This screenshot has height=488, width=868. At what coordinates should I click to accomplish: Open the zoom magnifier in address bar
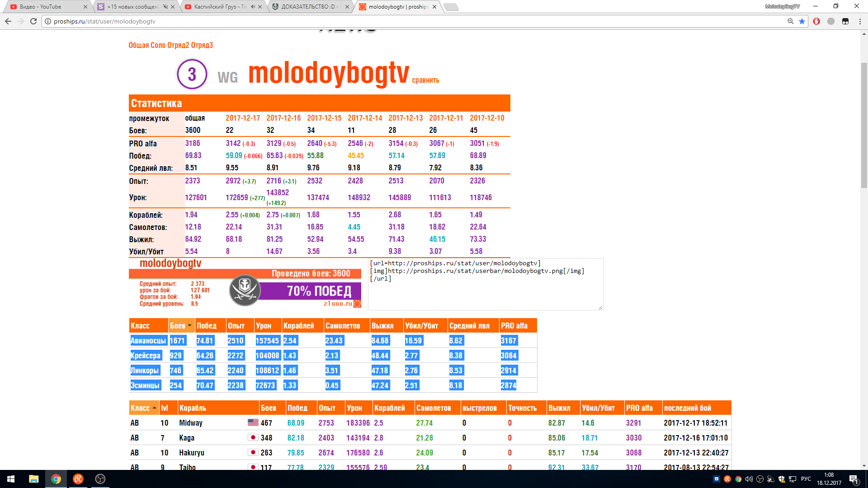click(791, 21)
